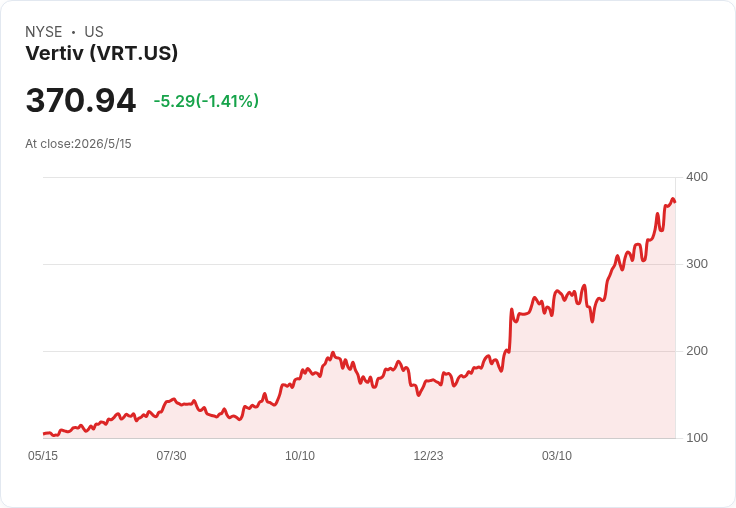Click the 370.94 current price
This screenshot has height=508, width=736.
[x=81, y=100]
